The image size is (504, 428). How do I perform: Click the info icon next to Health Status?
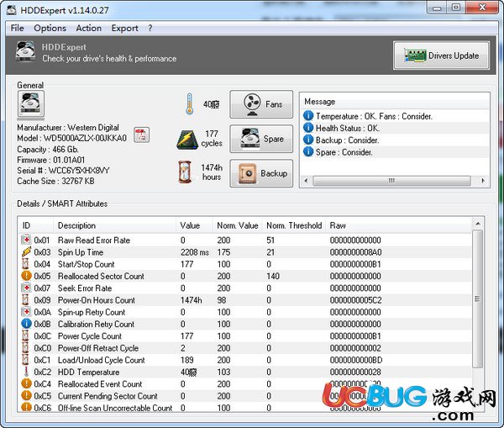[x=308, y=128]
